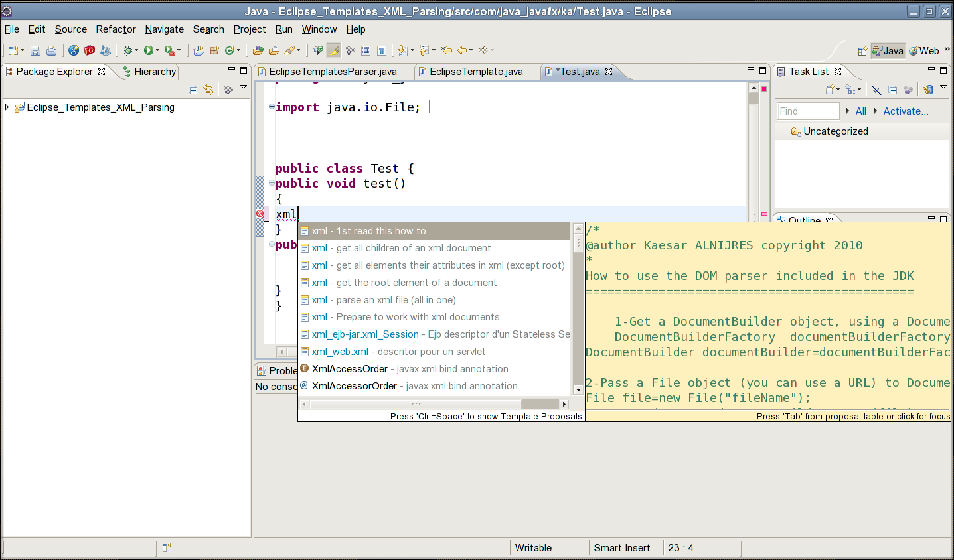Click the Print icon in the toolbar

(51, 50)
